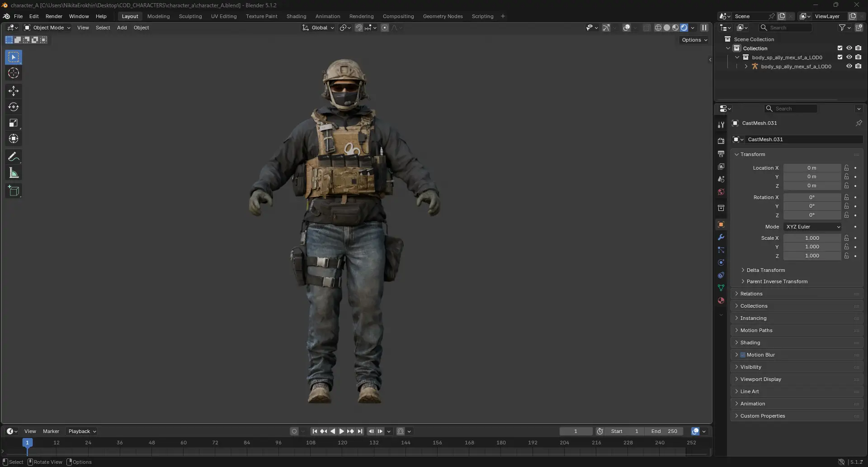Click the Rotation Y value field
868x467 pixels.
(812, 206)
